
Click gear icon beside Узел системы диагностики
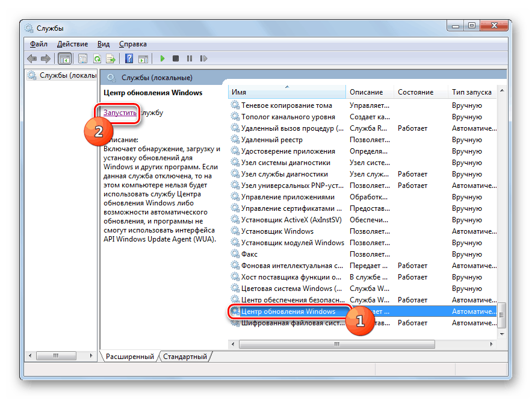tap(235, 162)
